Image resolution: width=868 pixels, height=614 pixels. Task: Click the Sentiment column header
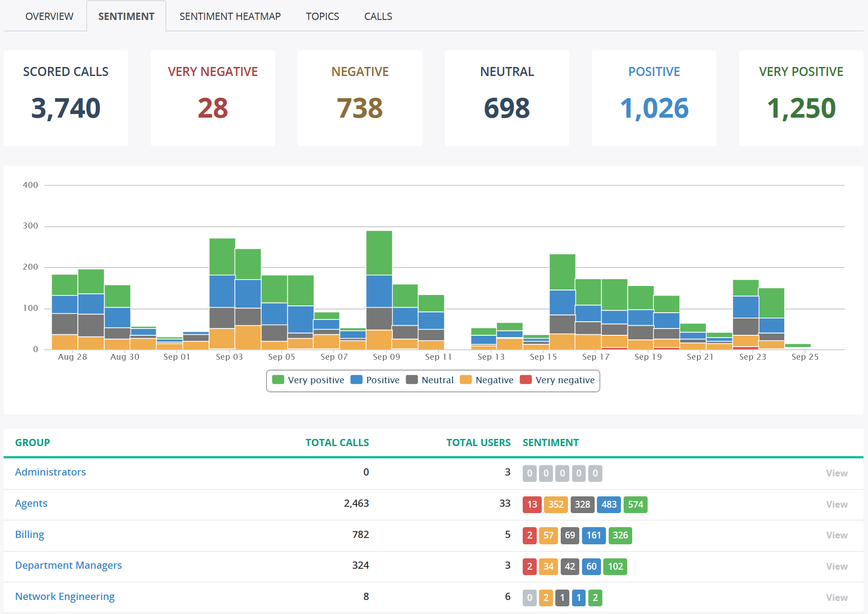pyautogui.click(x=551, y=443)
